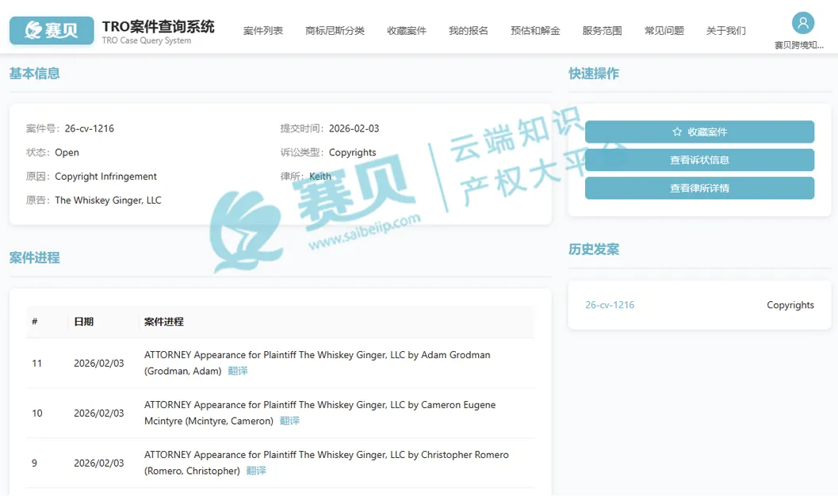The image size is (838, 504).
Task: Click the Christopher Romero appearance text
Action: (326, 462)
